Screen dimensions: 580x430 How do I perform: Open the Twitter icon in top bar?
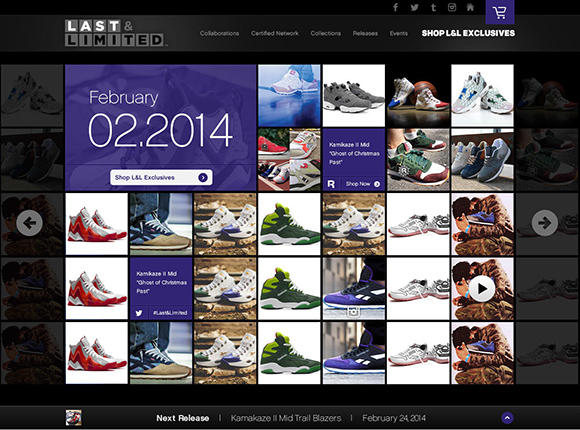click(415, 7)
